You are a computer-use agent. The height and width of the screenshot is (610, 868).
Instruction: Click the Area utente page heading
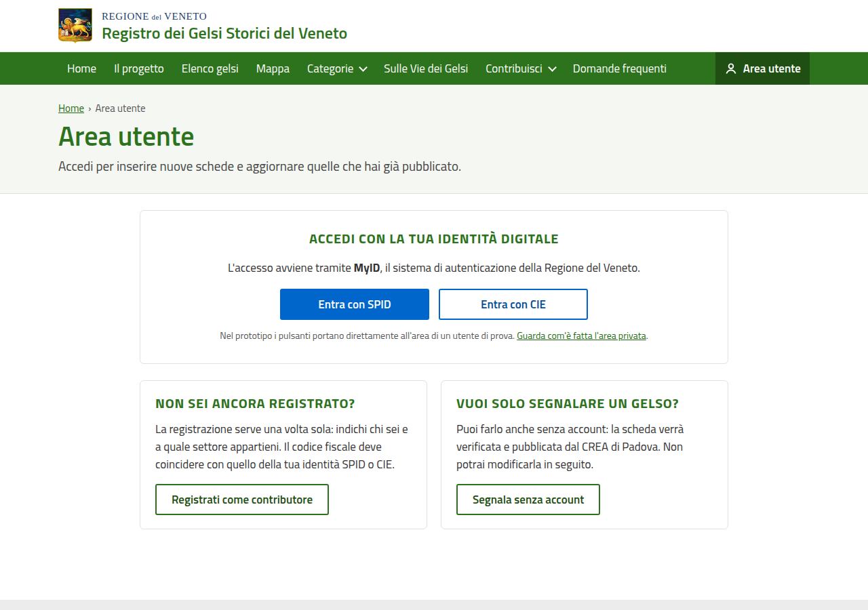[x=126, y=136]
